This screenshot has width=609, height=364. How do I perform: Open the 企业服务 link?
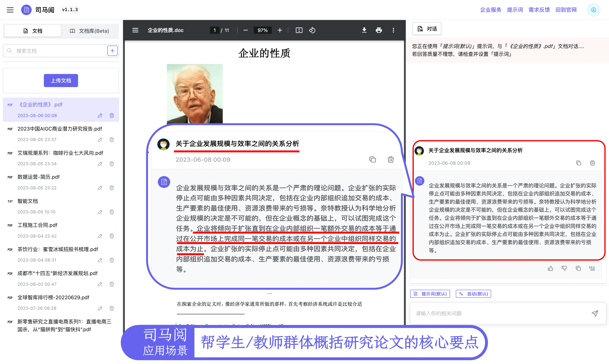[x=490, y=10]
